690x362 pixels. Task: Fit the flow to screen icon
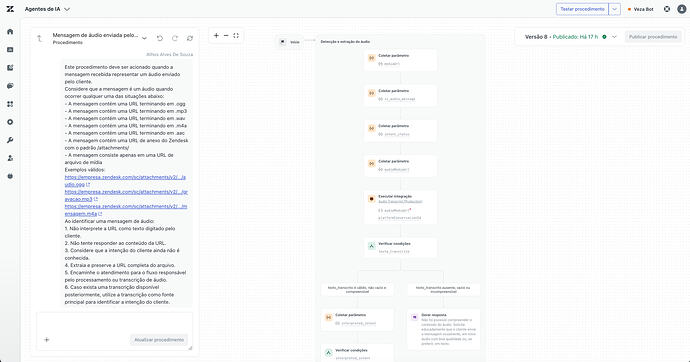pos(236,36)
